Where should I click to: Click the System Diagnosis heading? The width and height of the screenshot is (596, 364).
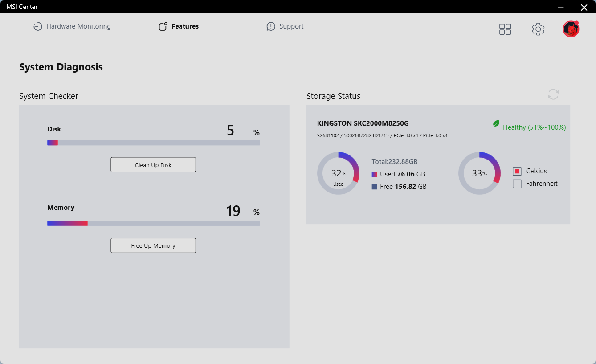coord(61,67)
